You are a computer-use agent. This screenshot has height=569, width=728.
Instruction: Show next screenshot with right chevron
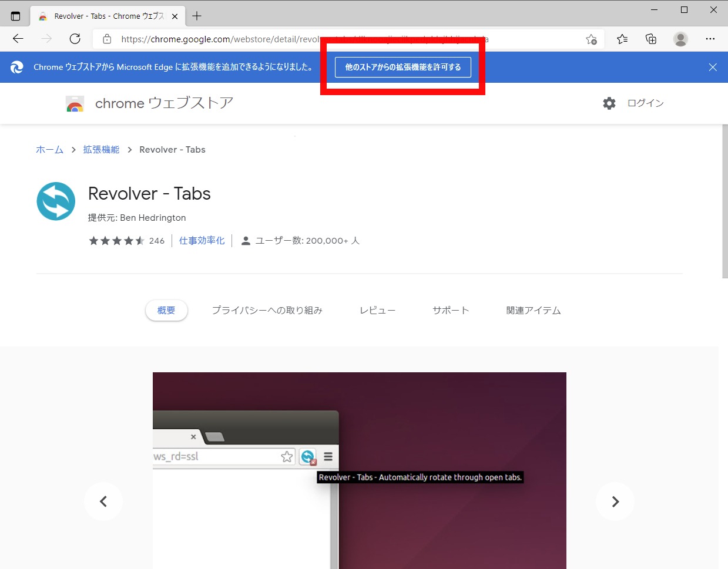(615, 501)
